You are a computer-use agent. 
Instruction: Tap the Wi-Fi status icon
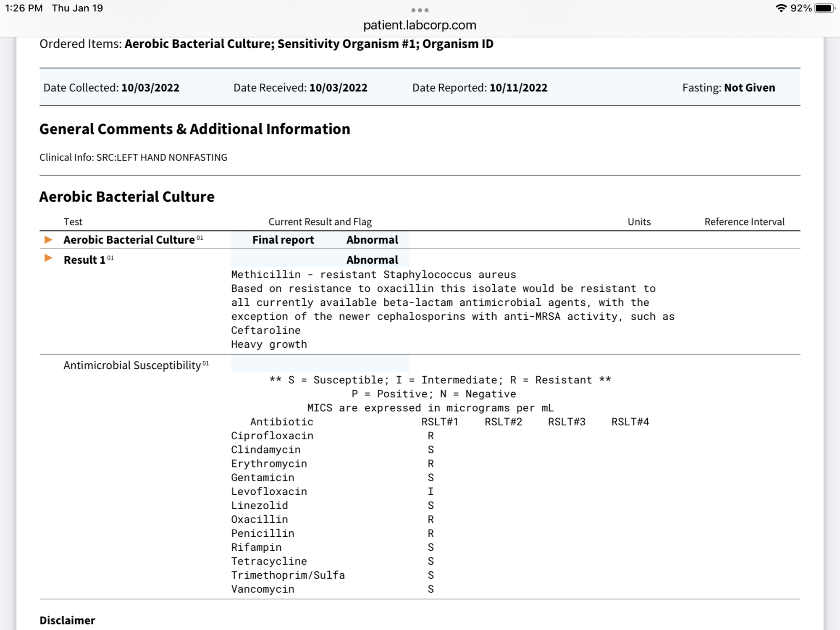pyautogui.click(x=781, y=8)
